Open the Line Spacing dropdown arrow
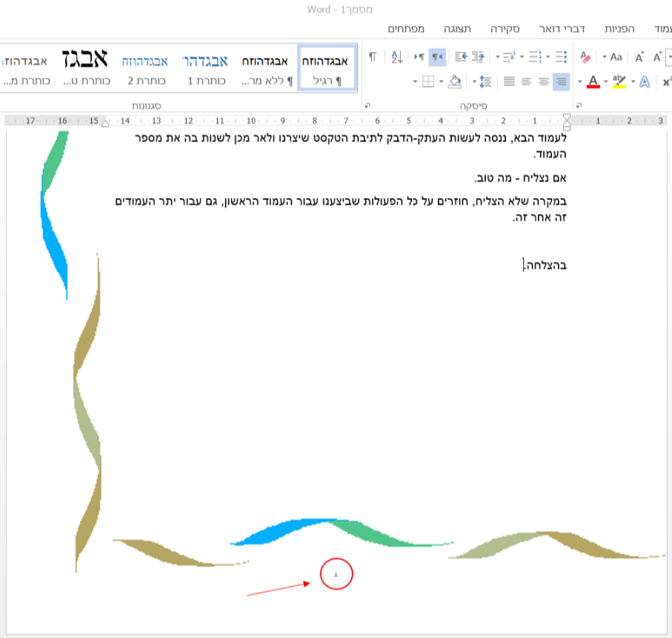The image size is (672, 638). click(x=473, y=82)
